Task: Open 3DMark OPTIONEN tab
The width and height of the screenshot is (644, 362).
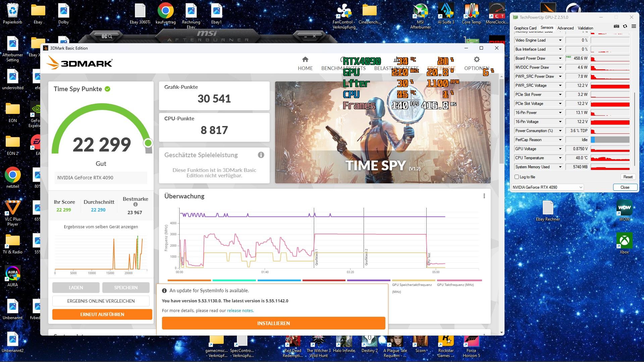Action: pyautogui.click(x=477, y=63)
